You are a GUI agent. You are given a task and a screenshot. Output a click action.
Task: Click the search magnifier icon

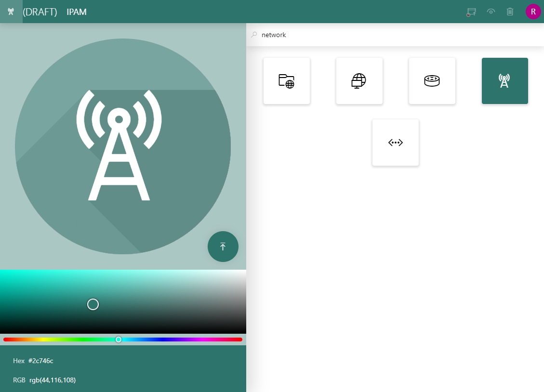coord(254,34)
